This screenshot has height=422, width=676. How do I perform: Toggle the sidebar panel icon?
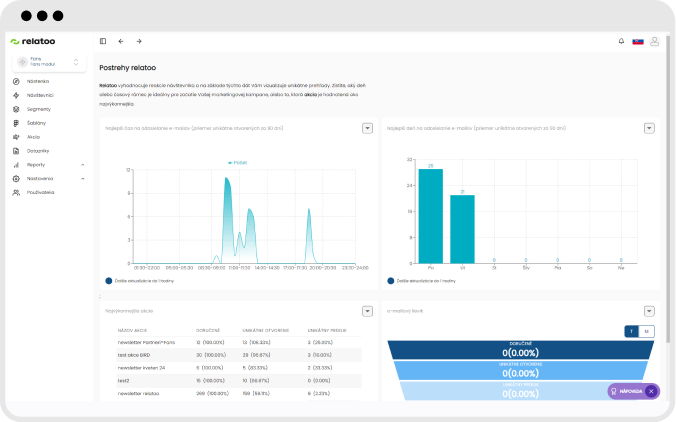coord(103,41)
